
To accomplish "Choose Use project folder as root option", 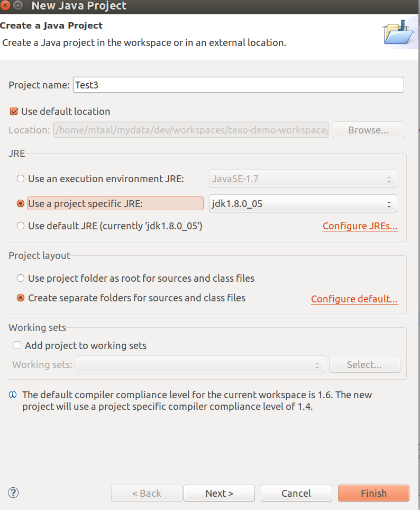I will tap(21, 278).
